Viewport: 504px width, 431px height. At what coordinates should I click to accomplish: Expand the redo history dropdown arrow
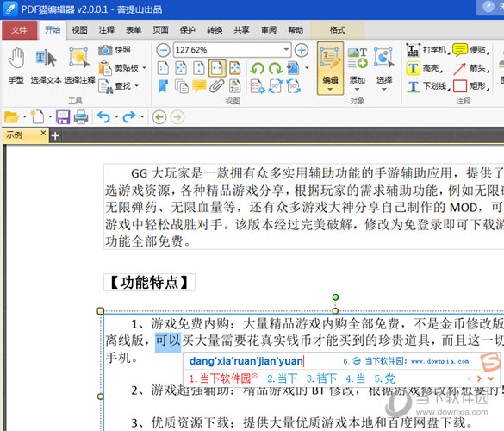pos(142,117)
